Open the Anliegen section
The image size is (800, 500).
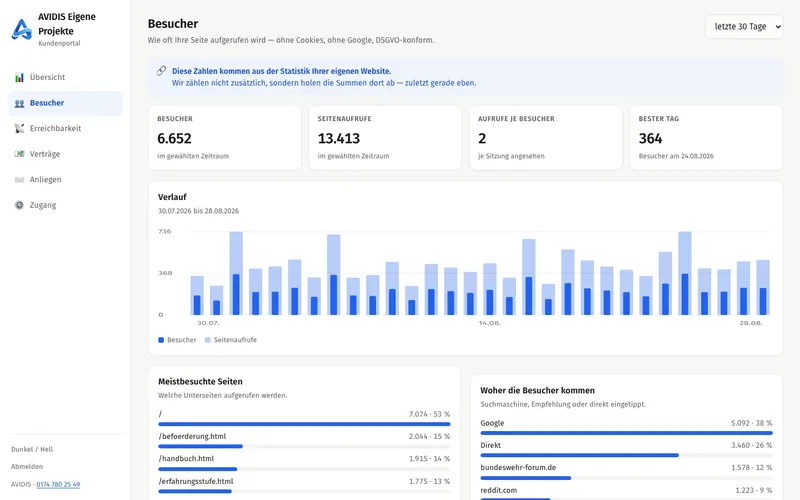pos(65,180)
